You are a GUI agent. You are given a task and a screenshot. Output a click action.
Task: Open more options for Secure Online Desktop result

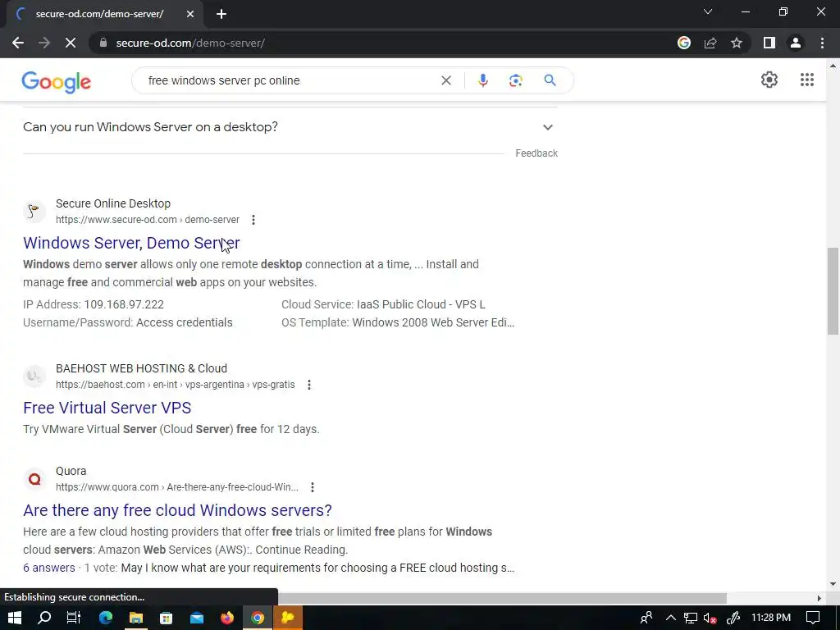pyautogui.click(x=253, y=220)
